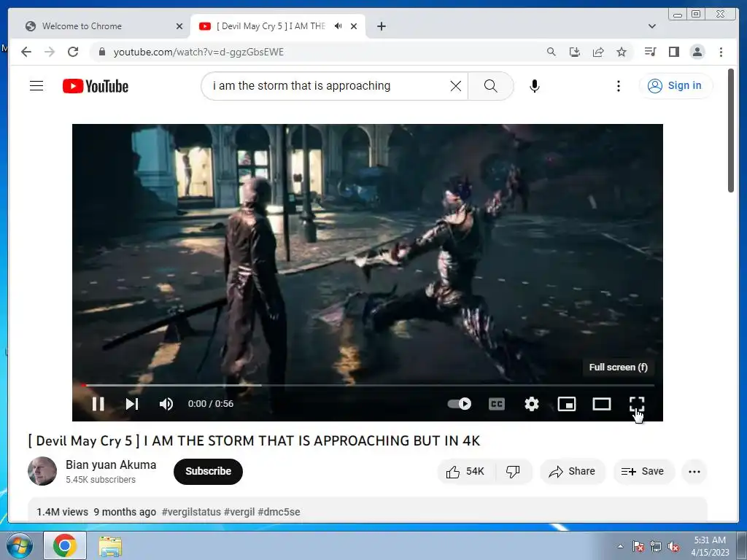This screenshot has width=747, height=560.
Task: Open Windows Explorer from the taskbar
Action: coord(110,545)
